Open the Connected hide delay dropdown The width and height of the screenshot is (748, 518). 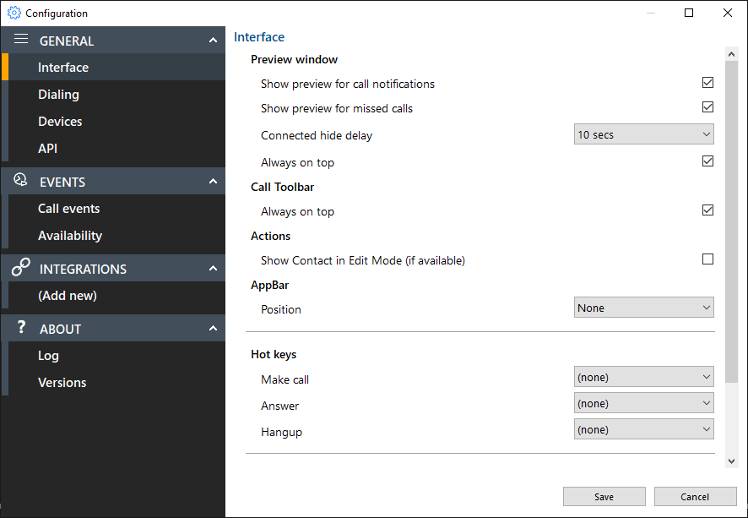644,135
